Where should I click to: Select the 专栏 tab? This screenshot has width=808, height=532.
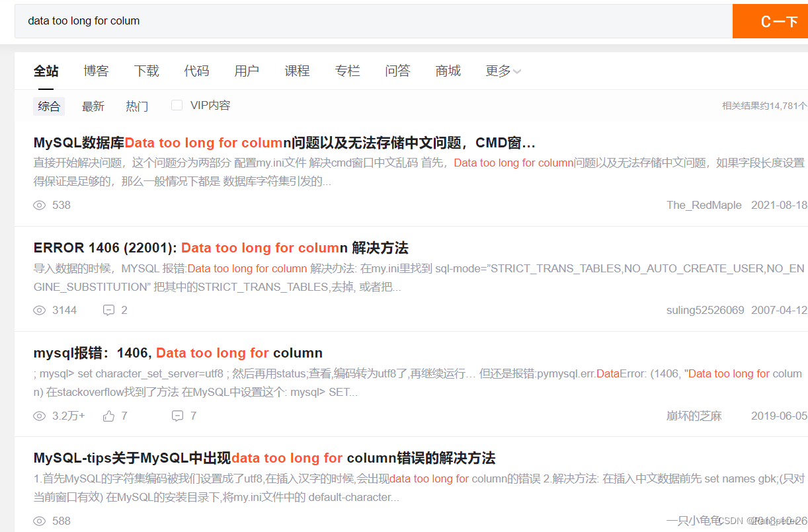(347, 71)
